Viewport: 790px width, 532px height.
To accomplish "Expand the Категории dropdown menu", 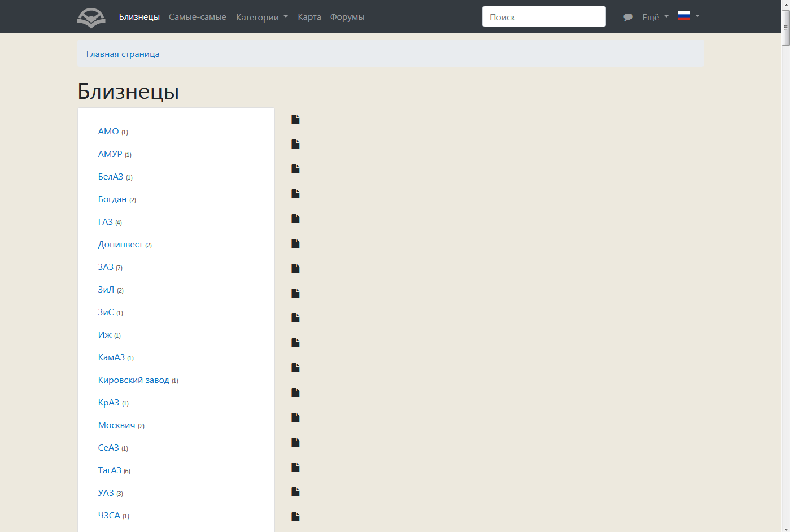I will tap(262, 17).
